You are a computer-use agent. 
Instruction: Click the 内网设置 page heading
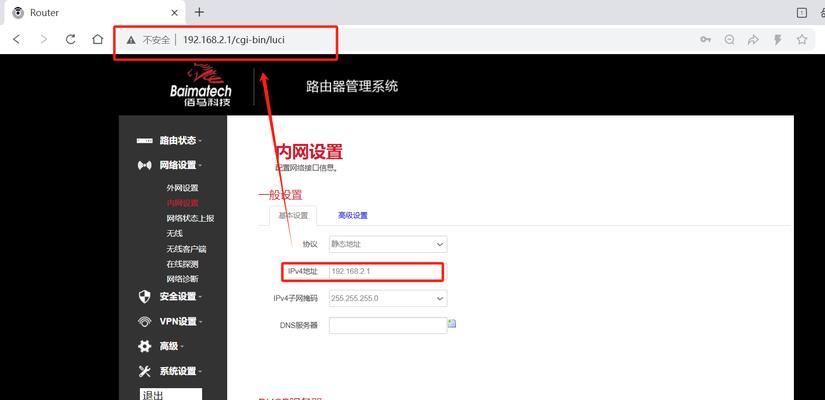point(309,152)
